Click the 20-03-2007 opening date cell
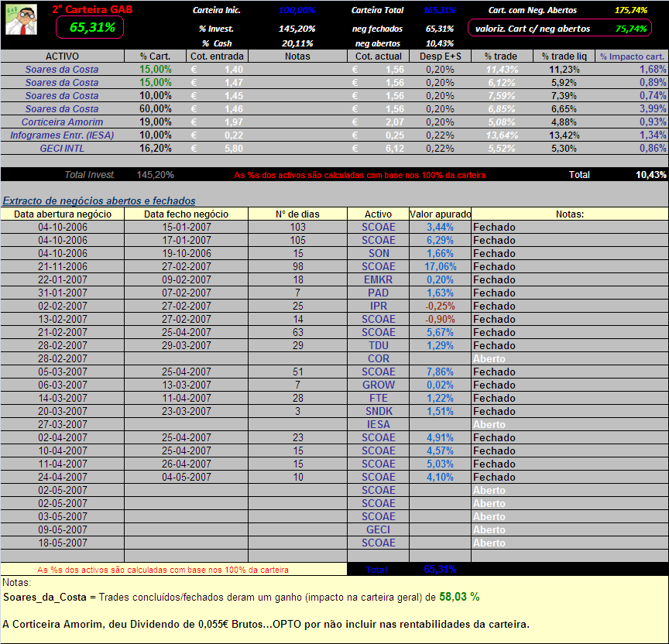The image size is (669, 644). 62,412
